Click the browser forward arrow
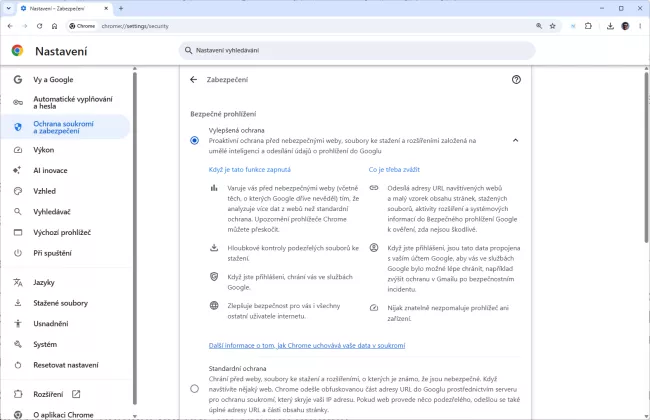Viewport: 650px width, 420px height. tap(25, 26)
